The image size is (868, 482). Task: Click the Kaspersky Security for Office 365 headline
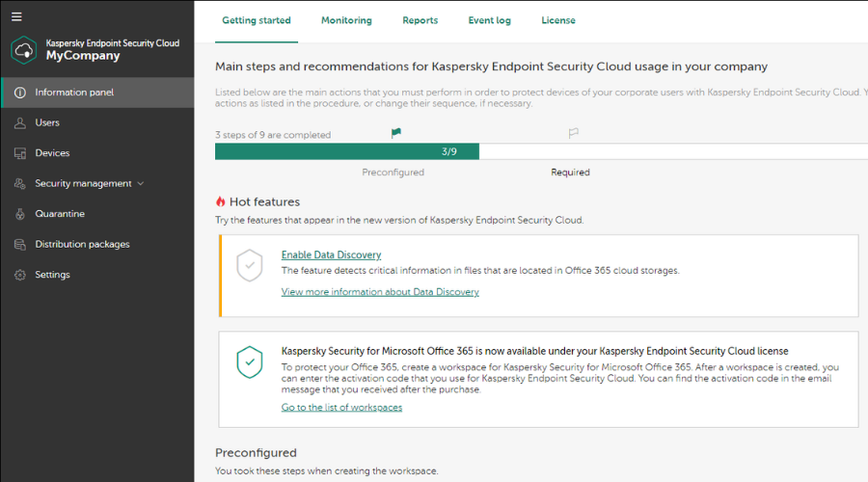click(x=534, y=352)
